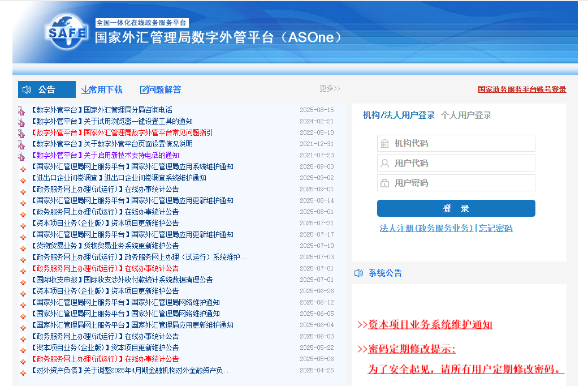Click the download arrow icon for 常用下载
This screenshot has height=386, width=588.
pos(85,89)
